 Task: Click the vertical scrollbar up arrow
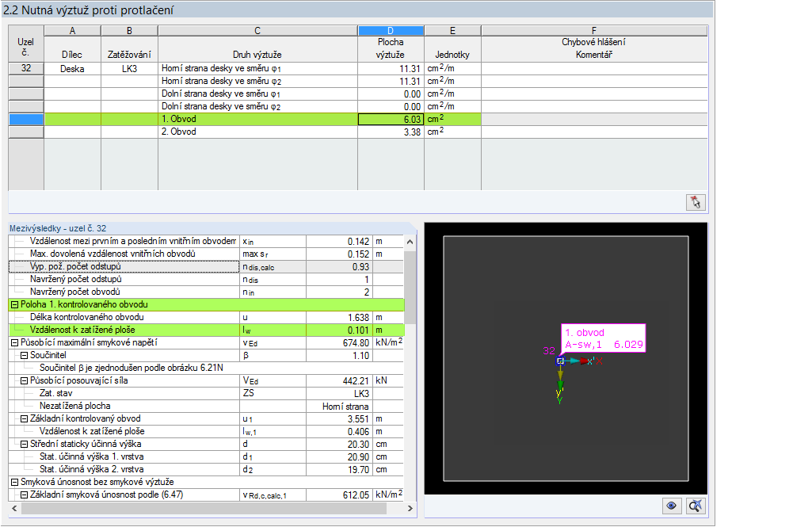point(410,242)
